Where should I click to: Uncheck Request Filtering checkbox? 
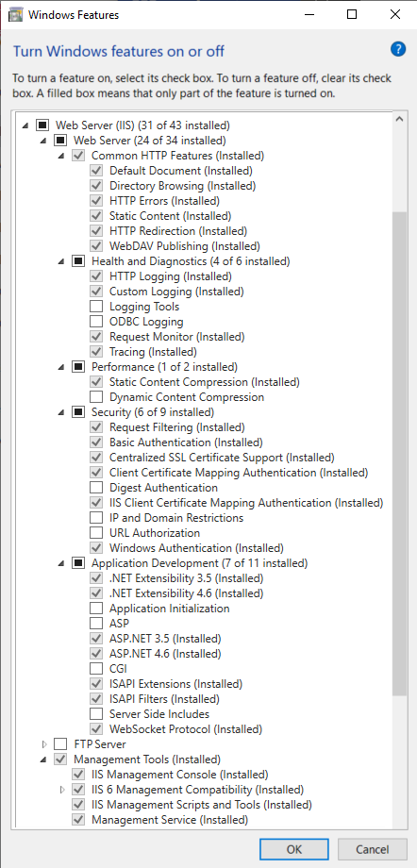tap(96, 426)
